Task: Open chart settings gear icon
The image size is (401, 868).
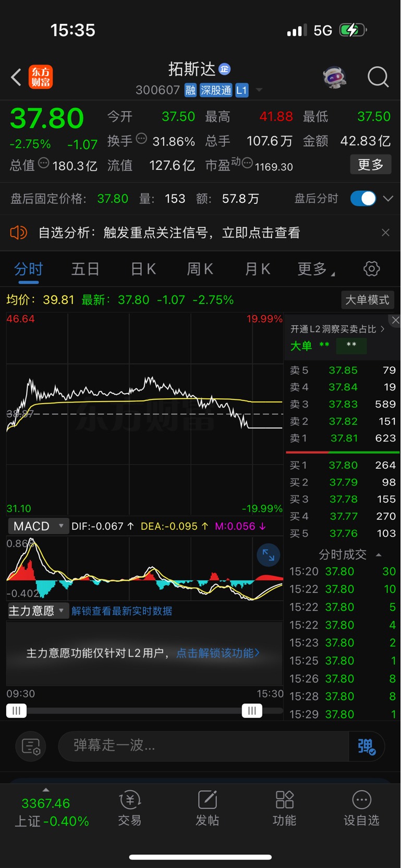Action: (371, 269)
